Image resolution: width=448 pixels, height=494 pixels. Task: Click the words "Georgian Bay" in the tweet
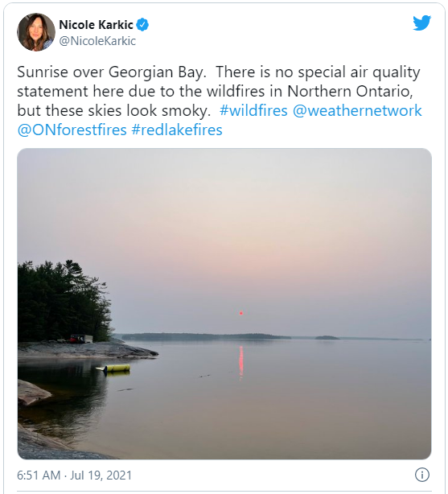[157, 72]
